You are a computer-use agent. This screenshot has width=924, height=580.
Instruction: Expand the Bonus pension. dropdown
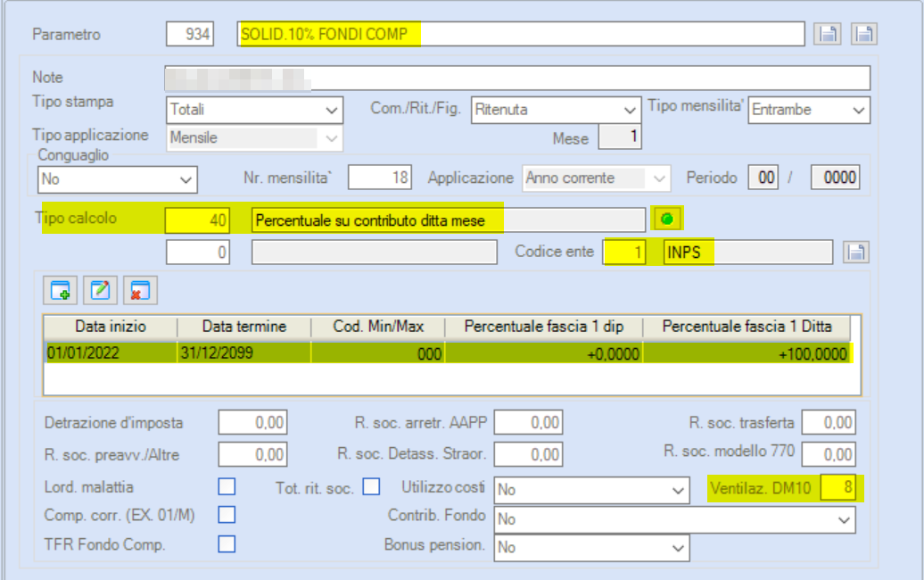click(x=591, y=548)
